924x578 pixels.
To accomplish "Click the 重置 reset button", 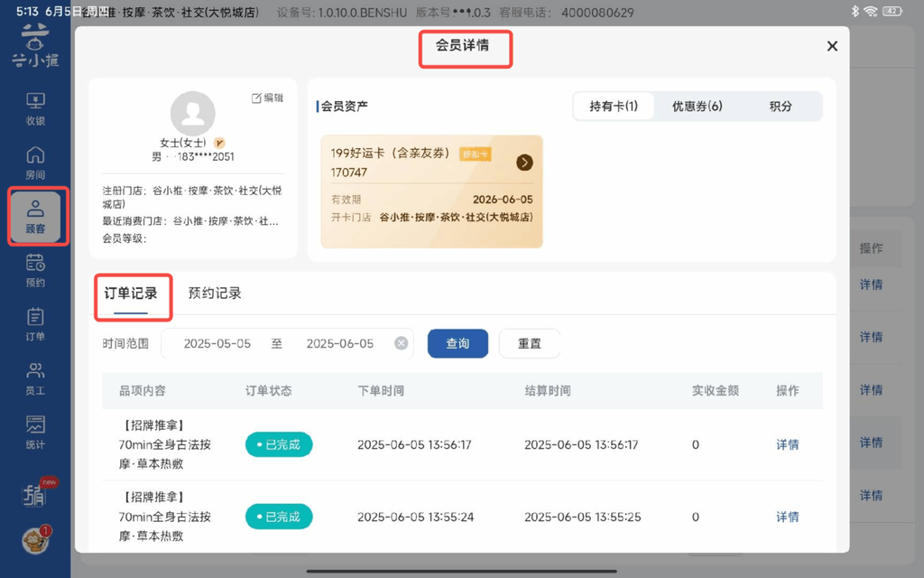I will coord(529,343).
